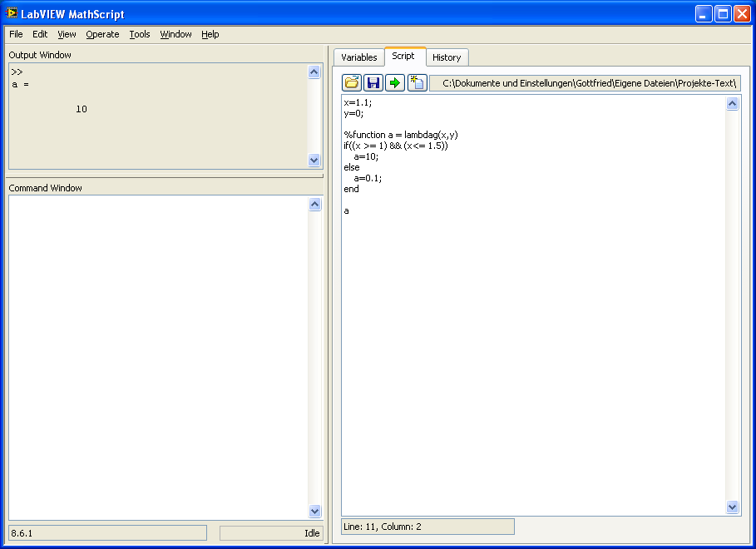The height and width of the screenshot is (549, 756).
Task: Select the Script tab
Action: click(x=403, y=56)
